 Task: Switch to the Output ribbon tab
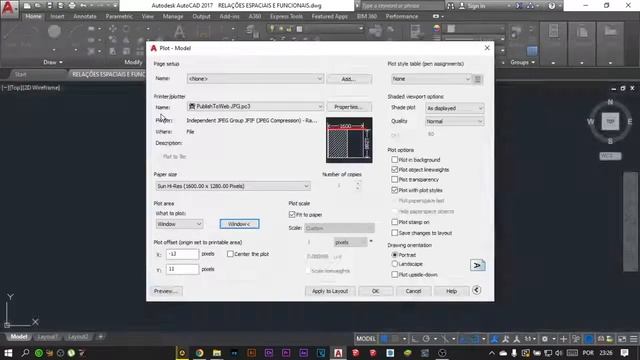[201, 16]
